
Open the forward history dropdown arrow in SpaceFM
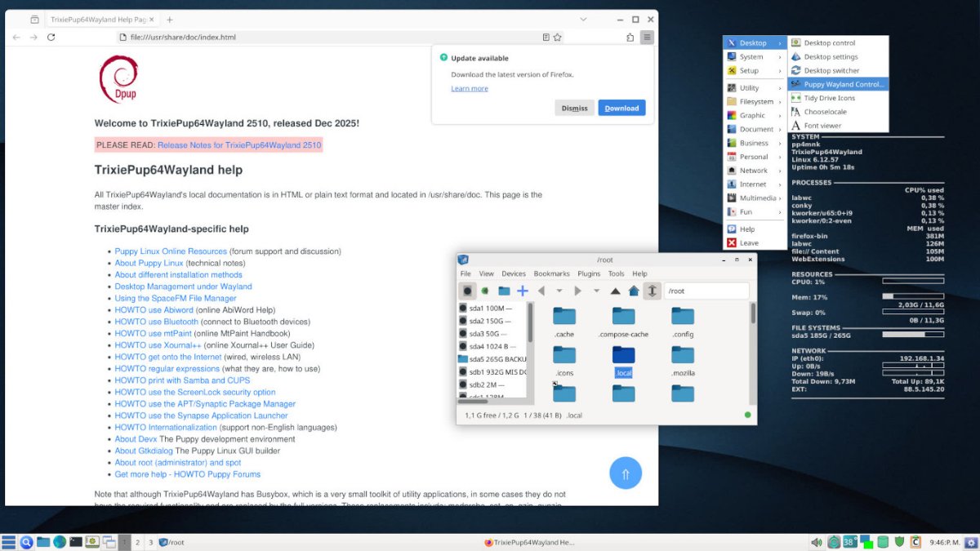pyautogui.click(x=596, y=291)
